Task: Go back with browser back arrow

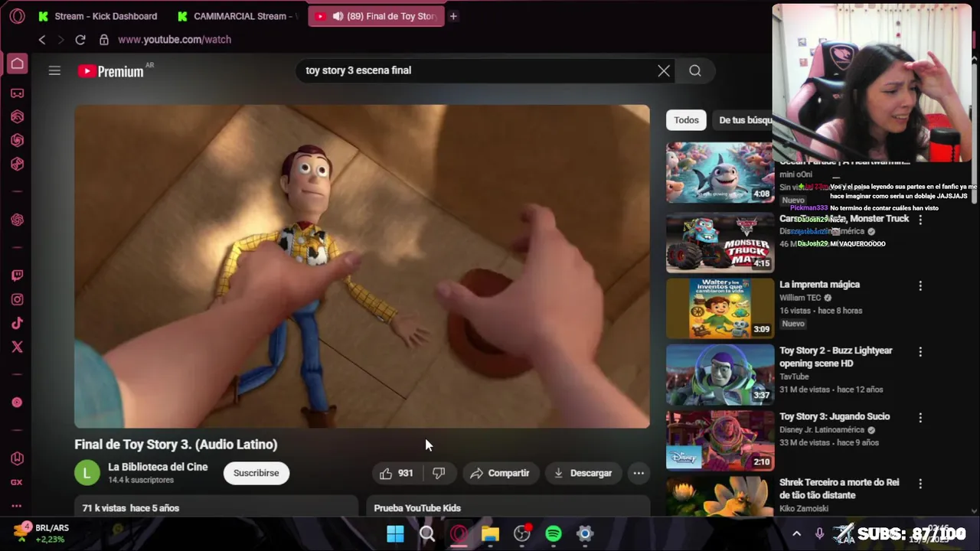Action: coord(42,40)
